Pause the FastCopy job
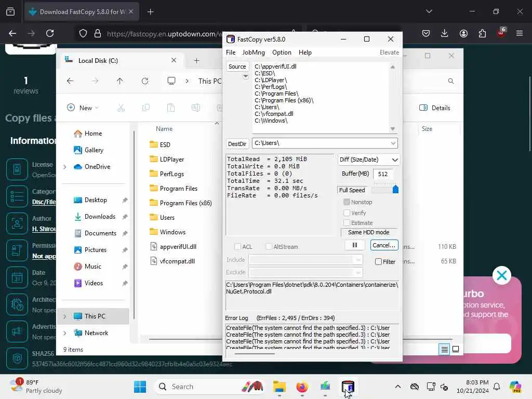532x399 pixels. click(354, 245)
